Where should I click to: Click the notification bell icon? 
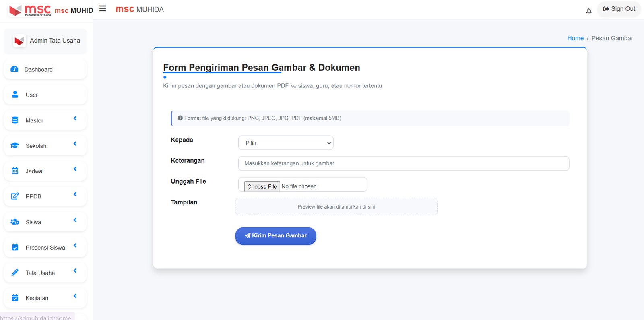pyautogui.click(x=588, y=11)
